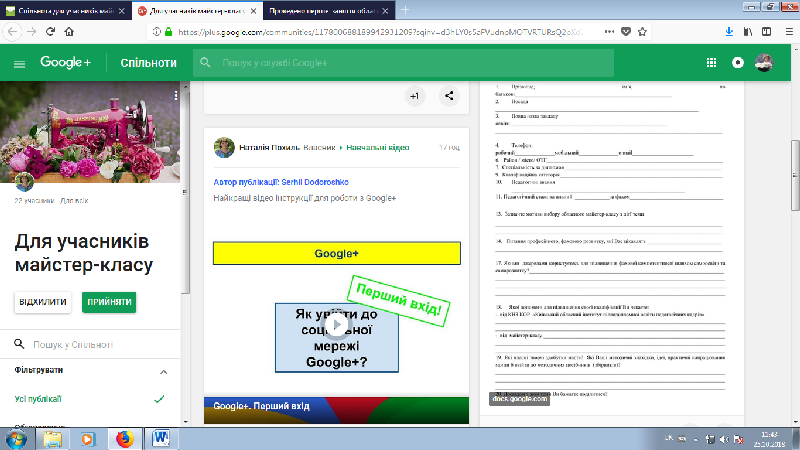Click the Firefox forward arrow
800x450 pixels.
pos(32,32)
